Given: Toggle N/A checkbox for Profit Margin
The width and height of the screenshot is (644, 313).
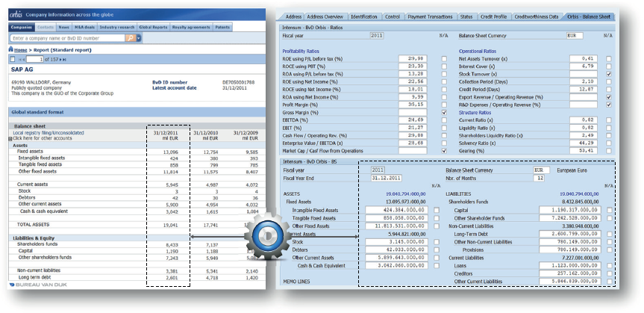Looking at the screenshot, I should click(444, 105).
